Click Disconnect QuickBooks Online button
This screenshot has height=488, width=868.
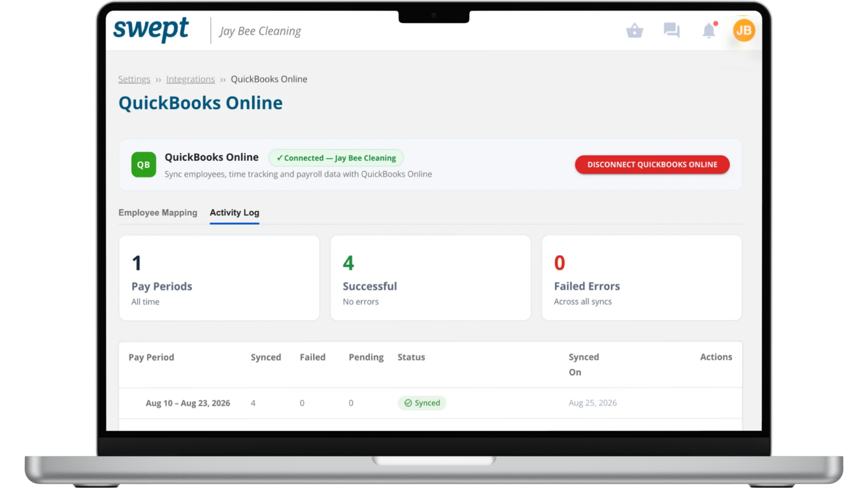click(x=652, y=164)
